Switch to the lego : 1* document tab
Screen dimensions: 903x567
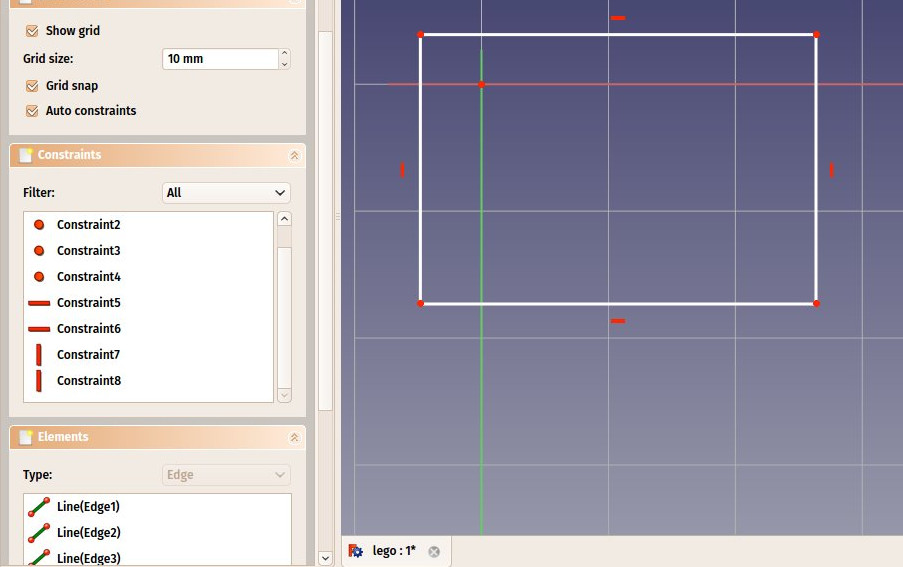[394, 551]
